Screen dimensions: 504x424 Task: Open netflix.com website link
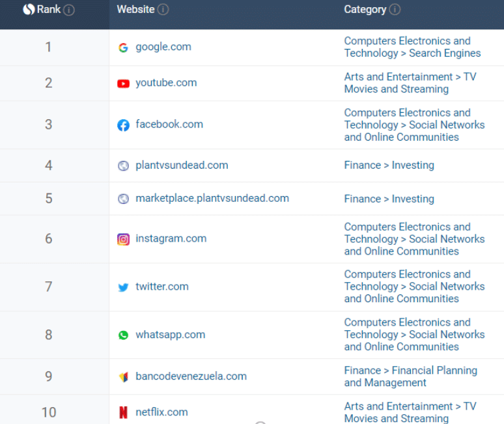(161, 412)
